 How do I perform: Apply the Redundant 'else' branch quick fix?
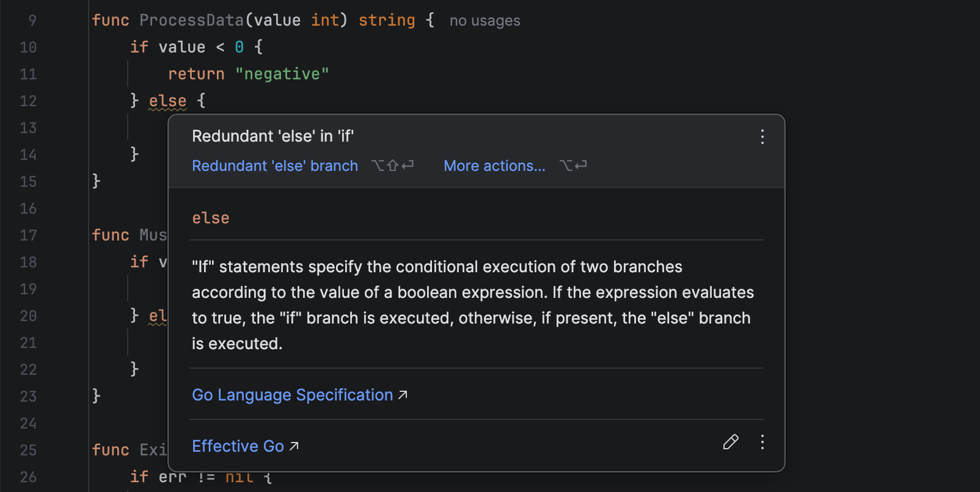click(x=275, y=166)
